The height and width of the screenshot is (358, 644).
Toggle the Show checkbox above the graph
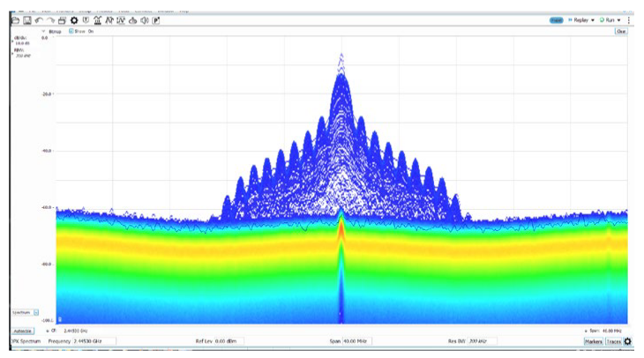click(72, 31)
